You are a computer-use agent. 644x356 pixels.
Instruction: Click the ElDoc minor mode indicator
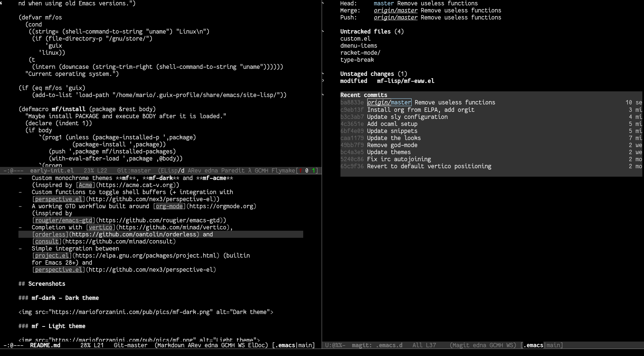pyautogui.click(x=256, y=345)
